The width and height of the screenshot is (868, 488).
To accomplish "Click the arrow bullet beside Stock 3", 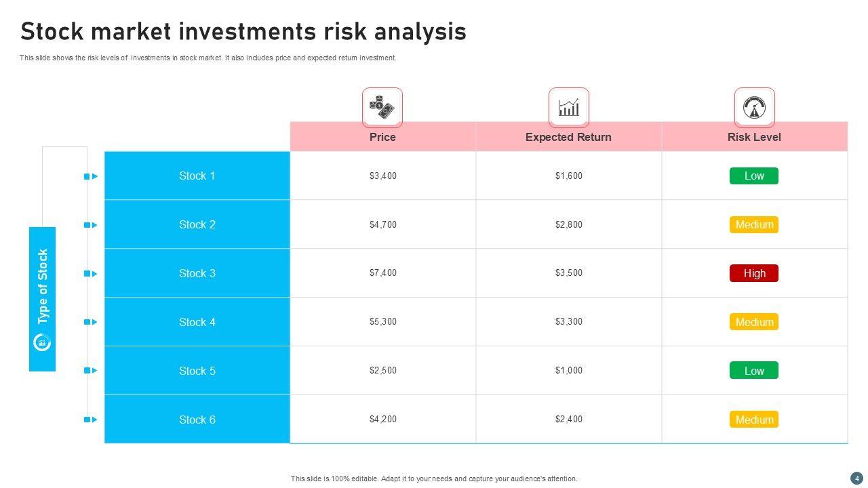I will click(91, 274).
